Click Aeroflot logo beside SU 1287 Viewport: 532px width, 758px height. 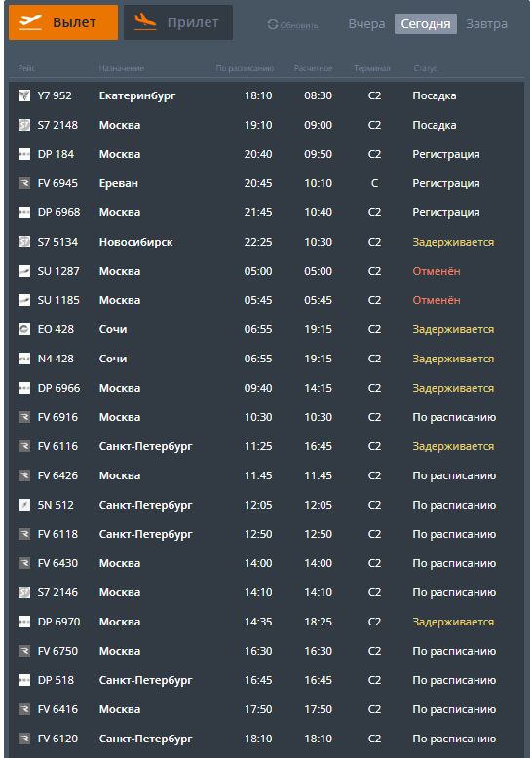coord(24,271)
